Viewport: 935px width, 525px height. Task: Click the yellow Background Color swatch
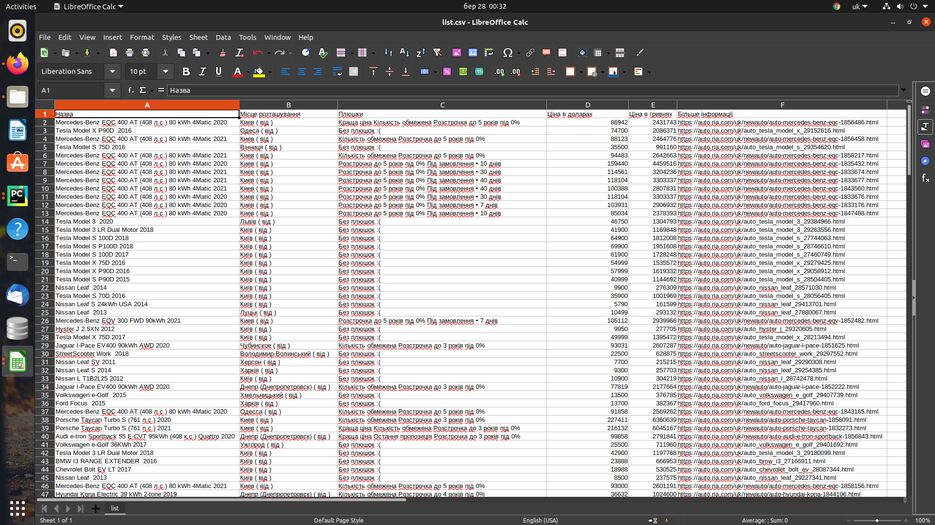[259, 72]
